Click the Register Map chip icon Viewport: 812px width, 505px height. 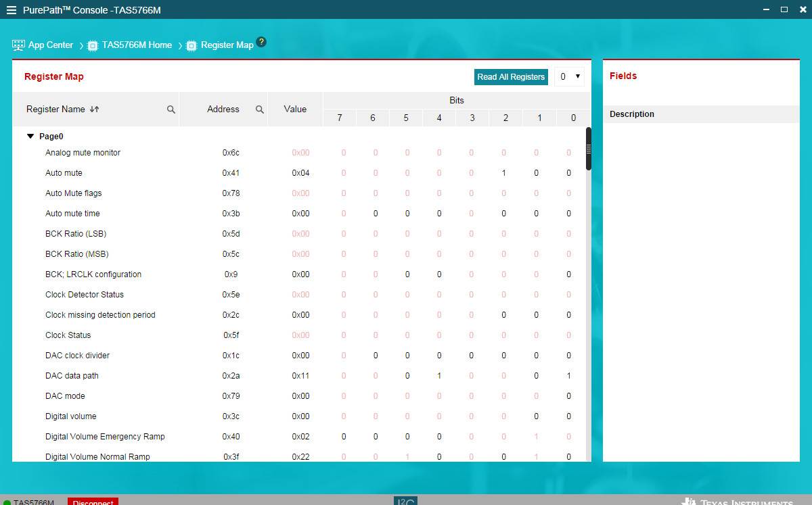point(191,45)
